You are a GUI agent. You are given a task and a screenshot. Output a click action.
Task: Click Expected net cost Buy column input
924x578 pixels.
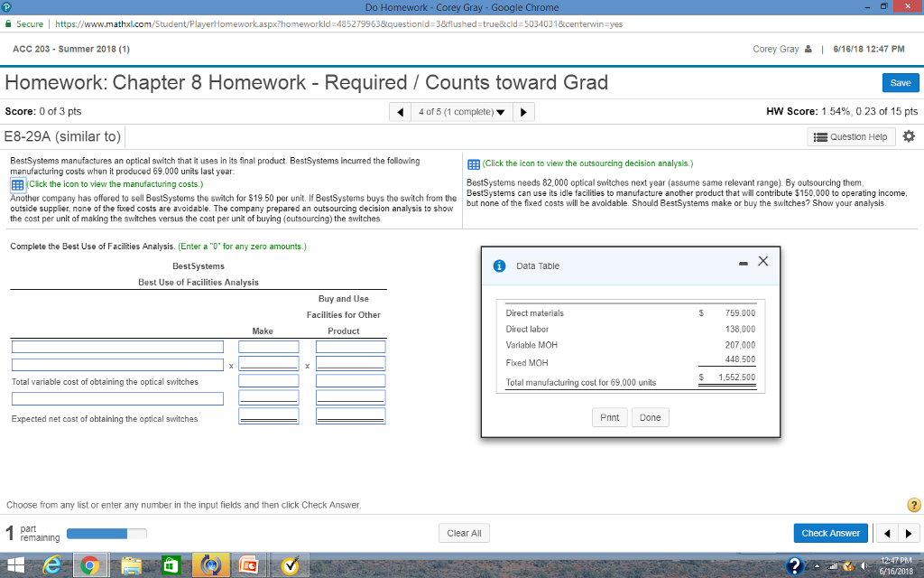(x=351, y=416)
